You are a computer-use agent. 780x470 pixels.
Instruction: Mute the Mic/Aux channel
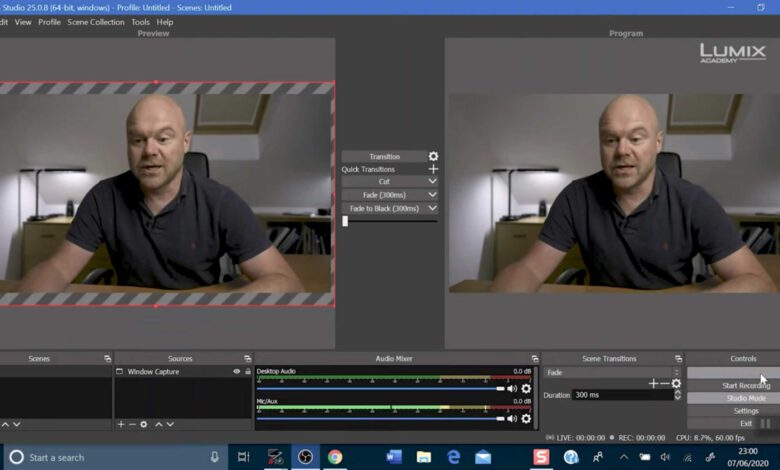coord(511,418)
